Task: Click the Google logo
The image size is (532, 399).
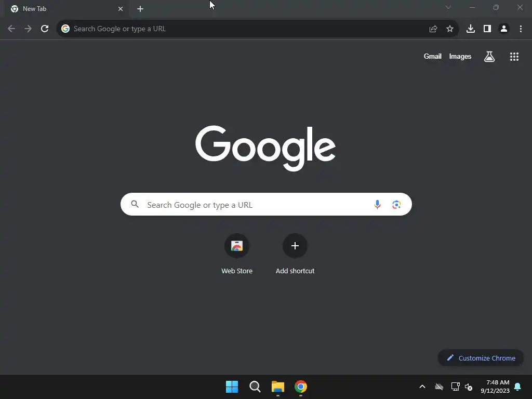Action: 265,148
